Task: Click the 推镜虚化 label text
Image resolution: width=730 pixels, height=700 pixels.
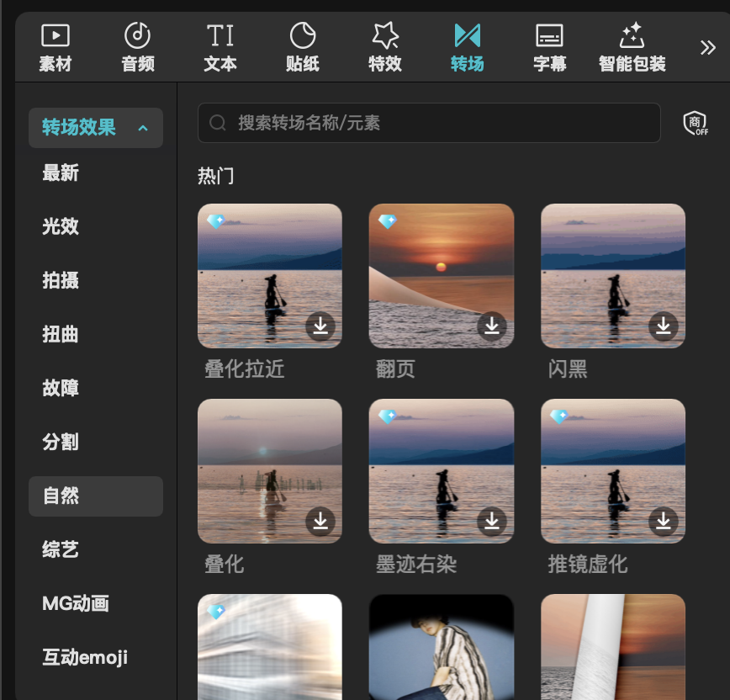Action: click(588, 564)
